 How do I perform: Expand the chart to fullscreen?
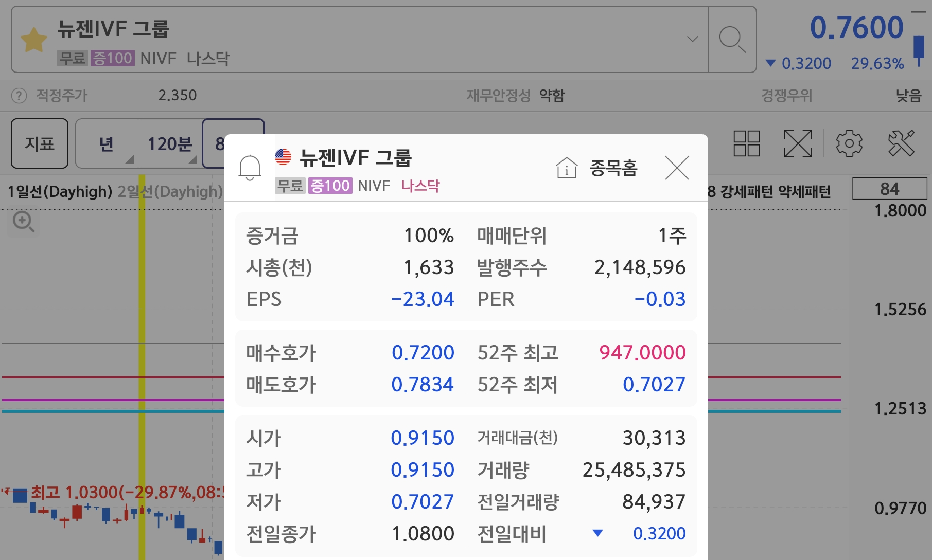pyautogui.click(x=798, y=143)
